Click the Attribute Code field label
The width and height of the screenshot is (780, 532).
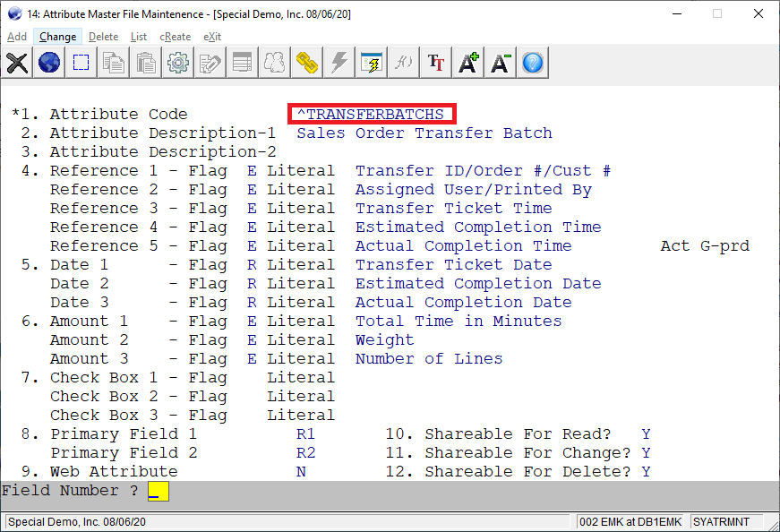pyautogui.click(x=119, y=114)
